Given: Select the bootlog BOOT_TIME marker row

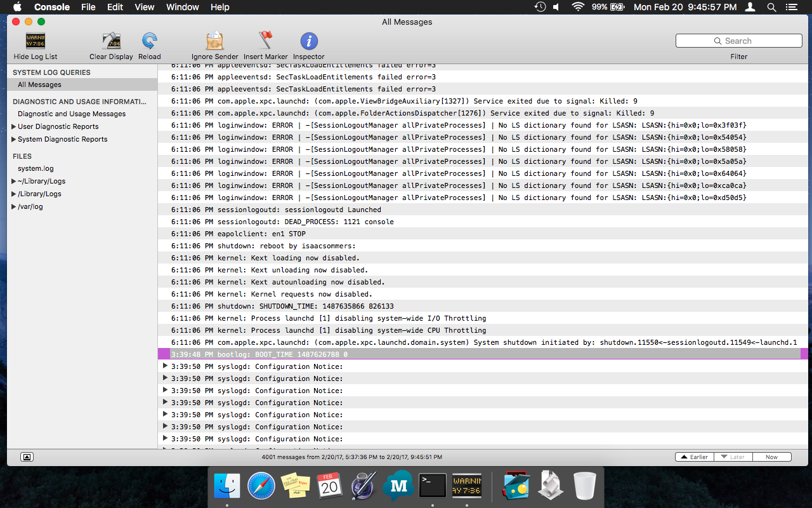Looking at the screenshot, I should 484,354.
